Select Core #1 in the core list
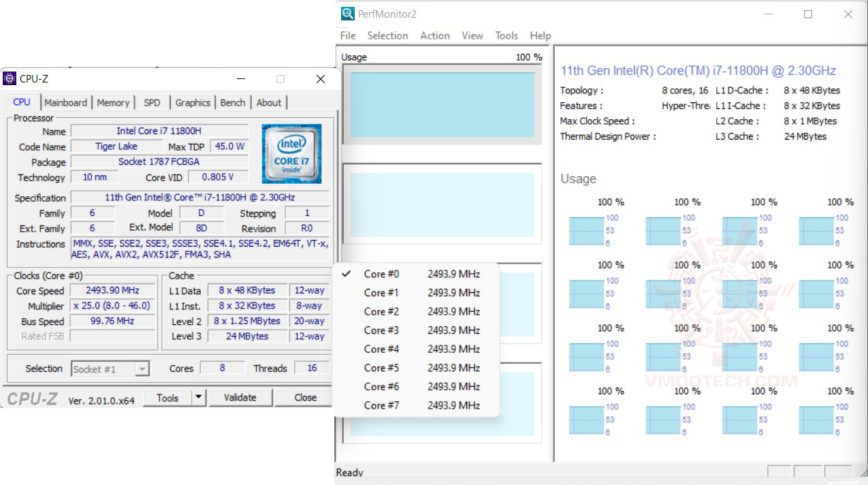Image resolution: width=868 pixels, height=485 pixels. [417, 293]
